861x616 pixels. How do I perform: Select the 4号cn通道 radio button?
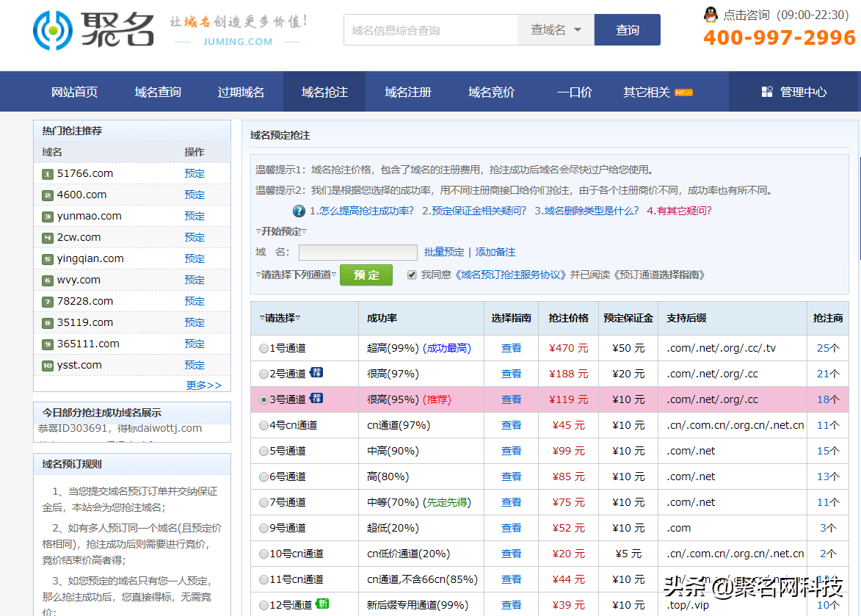click(264, 426)
